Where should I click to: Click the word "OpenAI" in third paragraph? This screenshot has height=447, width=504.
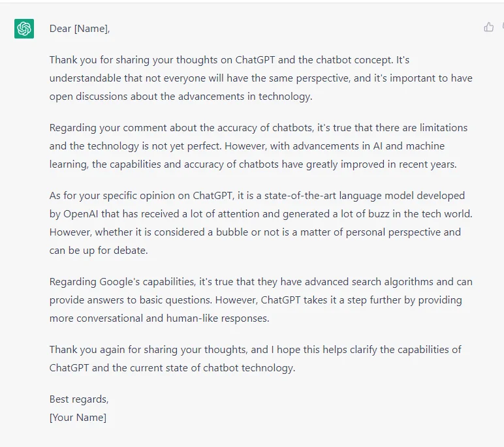pos(81,214)
